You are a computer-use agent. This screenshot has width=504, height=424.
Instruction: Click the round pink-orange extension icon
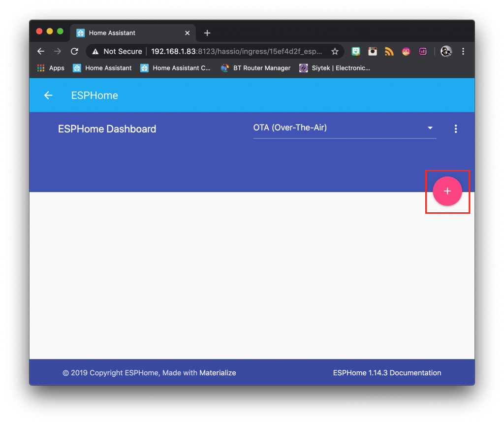coord(406,52)
